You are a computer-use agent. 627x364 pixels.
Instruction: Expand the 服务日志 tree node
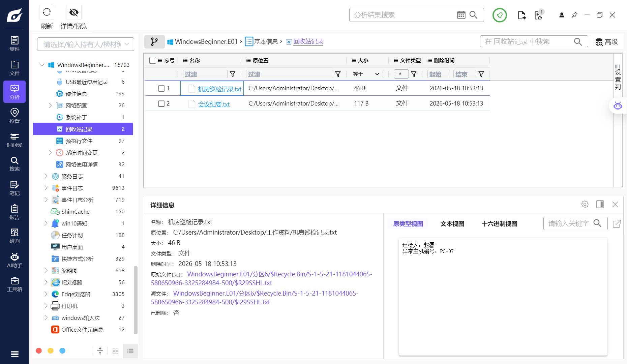[46, 176]
